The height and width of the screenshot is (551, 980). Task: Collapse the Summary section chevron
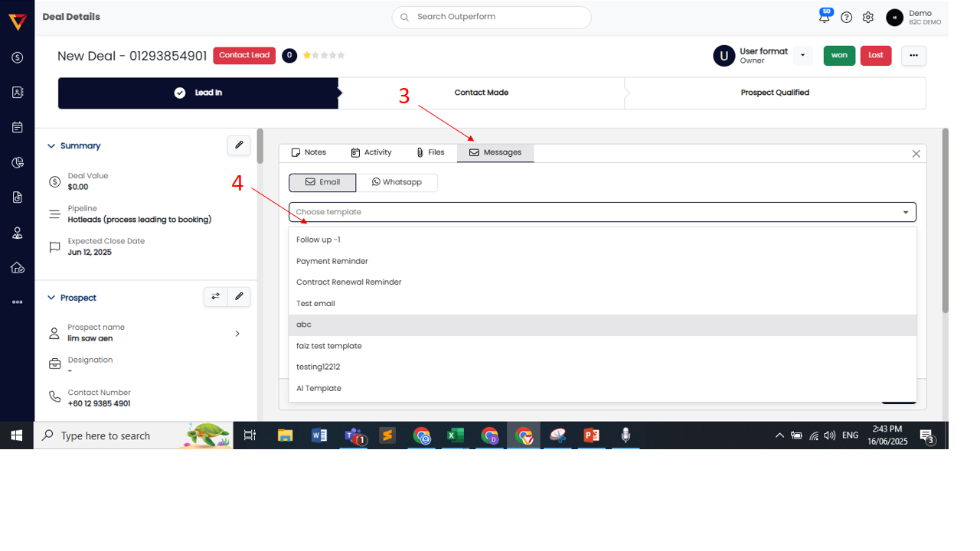pos(51,146)
